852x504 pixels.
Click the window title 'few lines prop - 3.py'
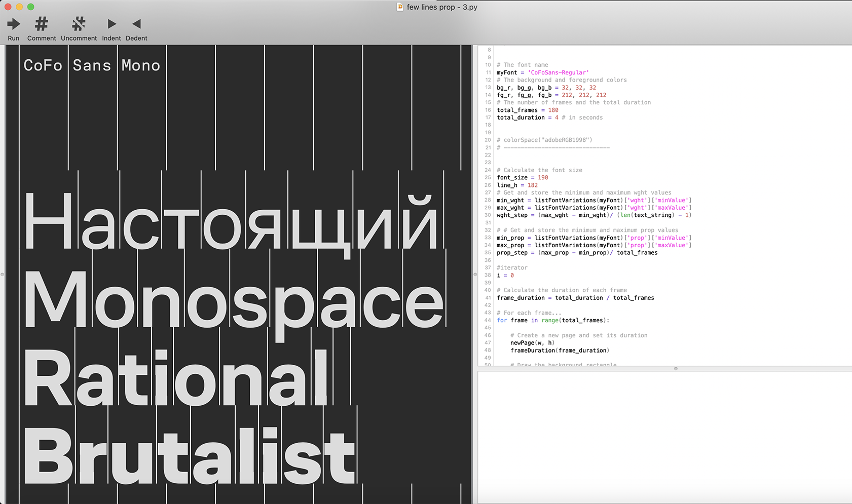(442, 7)
